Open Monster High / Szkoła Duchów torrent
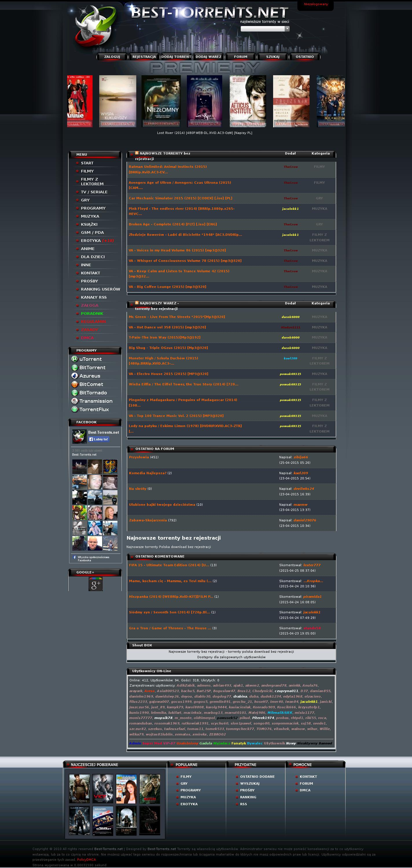 (x=163, y=361)
